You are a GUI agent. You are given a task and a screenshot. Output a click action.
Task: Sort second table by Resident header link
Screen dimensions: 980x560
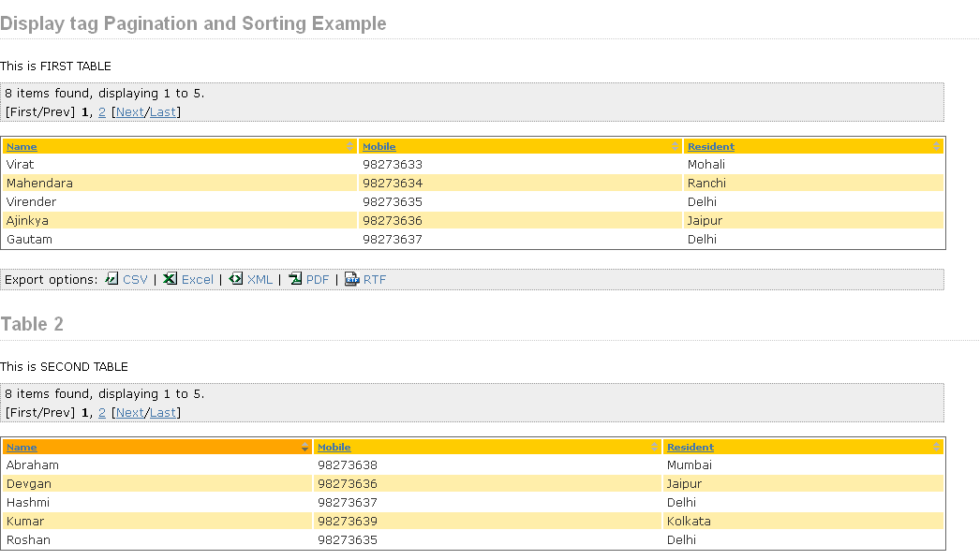[x=690, y=447]
